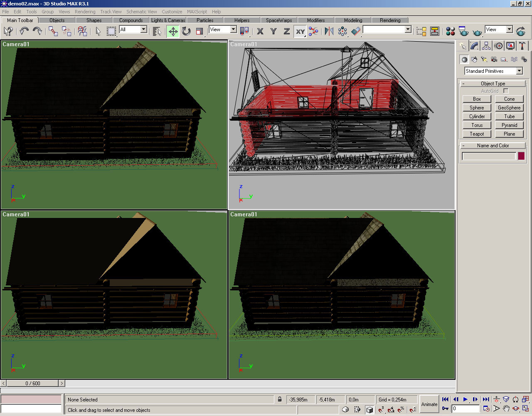Toggle the 3D snap magnet button

[x=381, y=410]
